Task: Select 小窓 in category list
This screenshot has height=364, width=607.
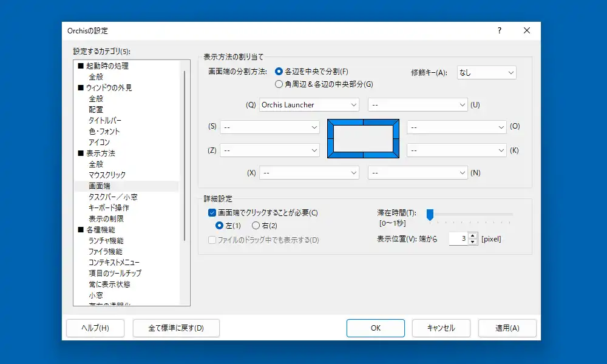Action: 96,295
